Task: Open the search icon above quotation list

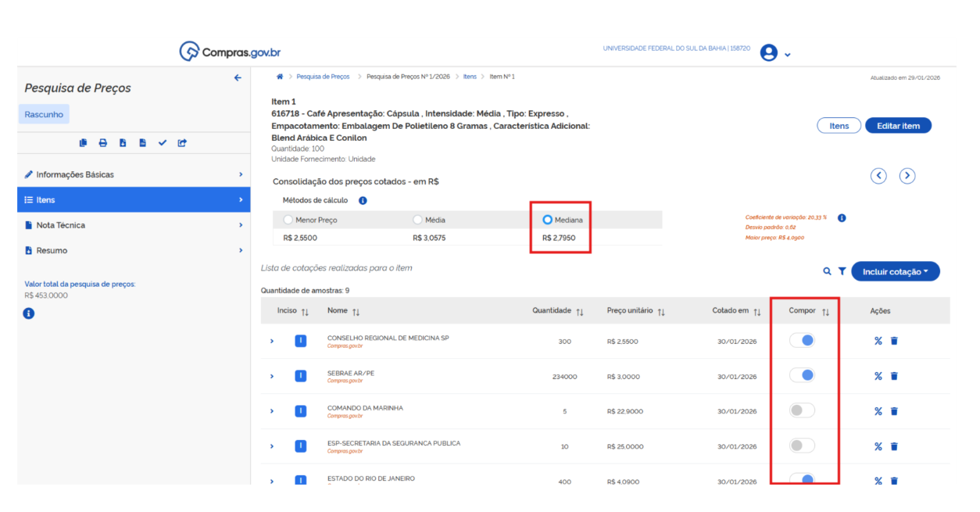Action: tap(827, 271)
